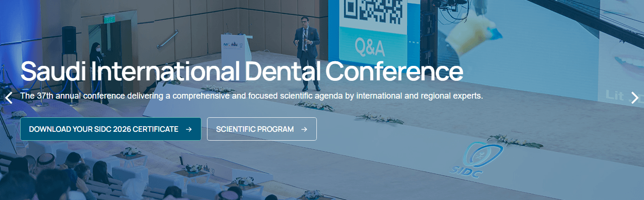Download your SIDC 2026 certificate
Viewport: 644px width, 200px height.
(111, 129)
